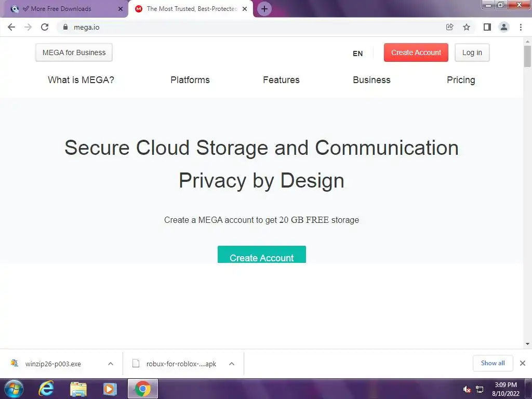The height and width of the screenshot is (399, 532).
Task: Change the language via EN
Action: tap(357, 54)
